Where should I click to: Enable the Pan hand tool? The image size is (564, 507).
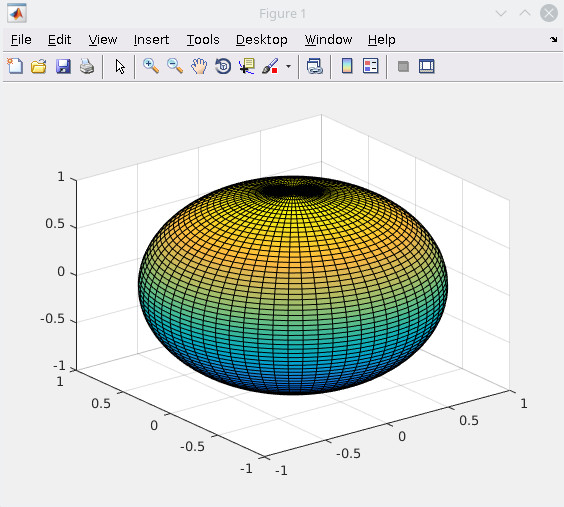tap(199, 66)
